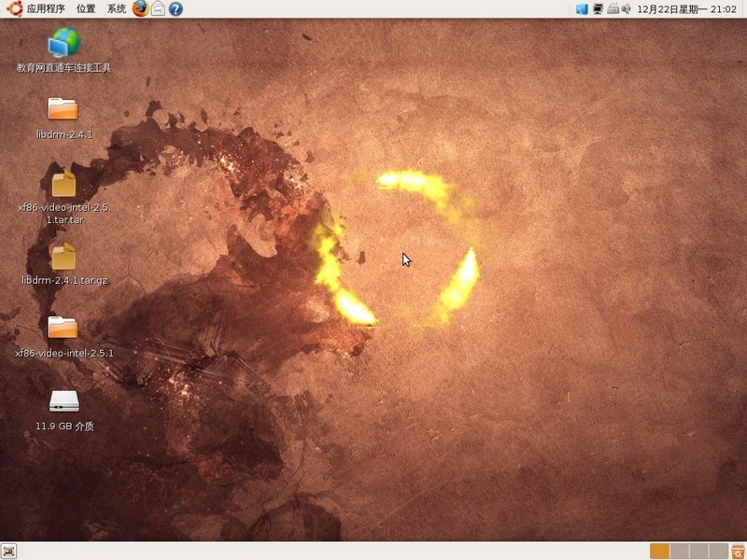Open the Help question-mark icon
Screen dimensions: 747x560
176,8
